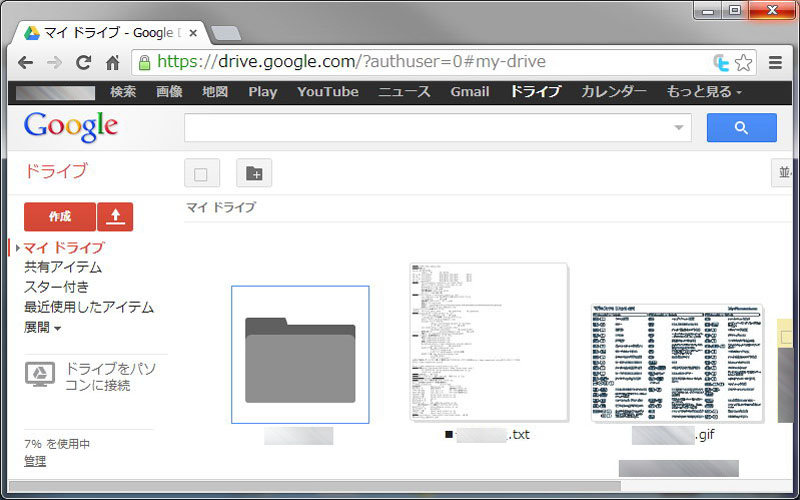Close the My Drive browser tab
Viewport: 800px width, 500px height.
193,34
